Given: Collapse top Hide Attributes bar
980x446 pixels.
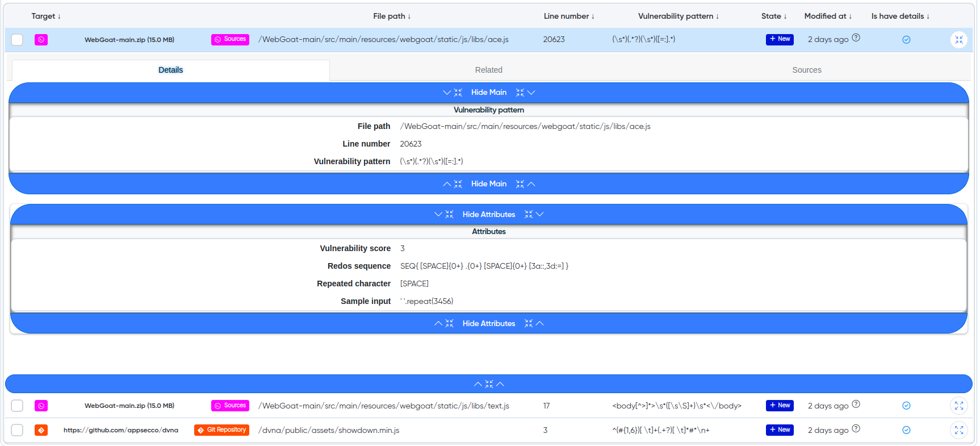Looking at the screenshot, I should (489, 214).
